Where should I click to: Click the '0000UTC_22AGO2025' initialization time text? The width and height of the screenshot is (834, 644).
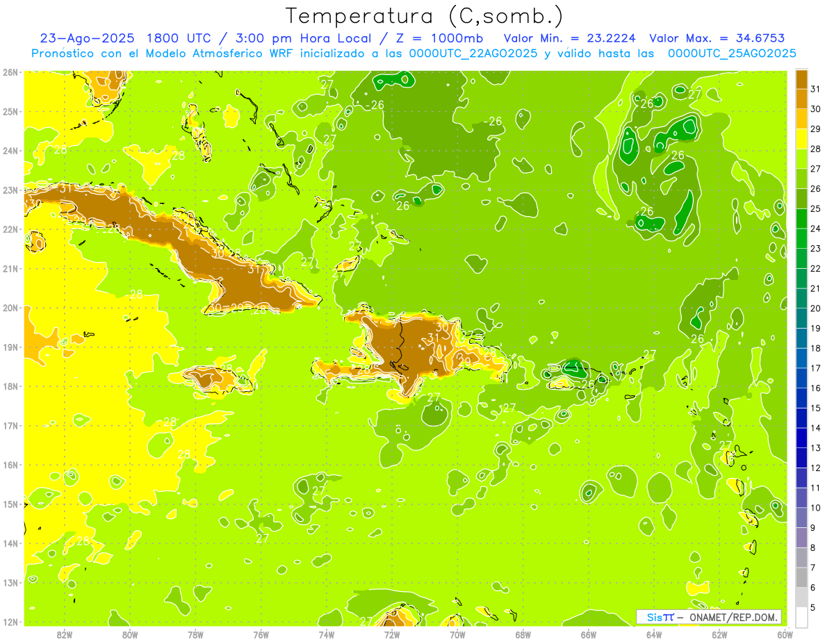click(473, 53)
